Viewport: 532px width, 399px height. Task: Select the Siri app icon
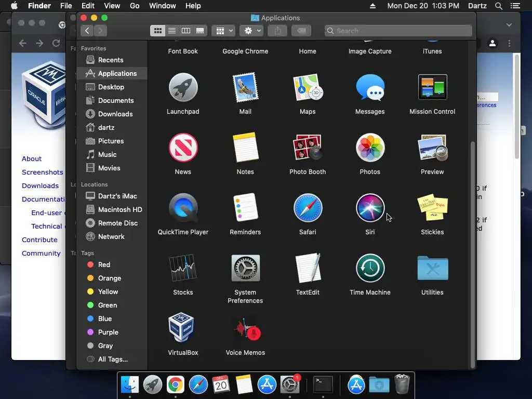coord(370,208)
